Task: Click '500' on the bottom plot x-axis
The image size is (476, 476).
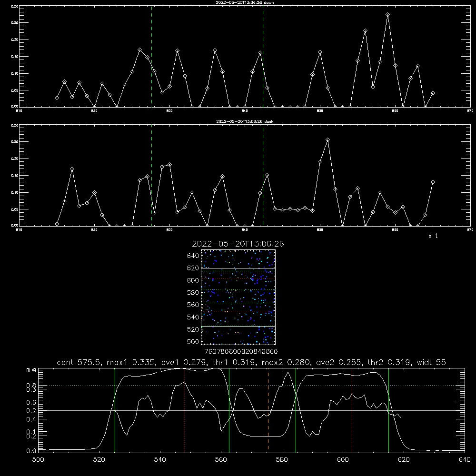Action: pos(38,460)
